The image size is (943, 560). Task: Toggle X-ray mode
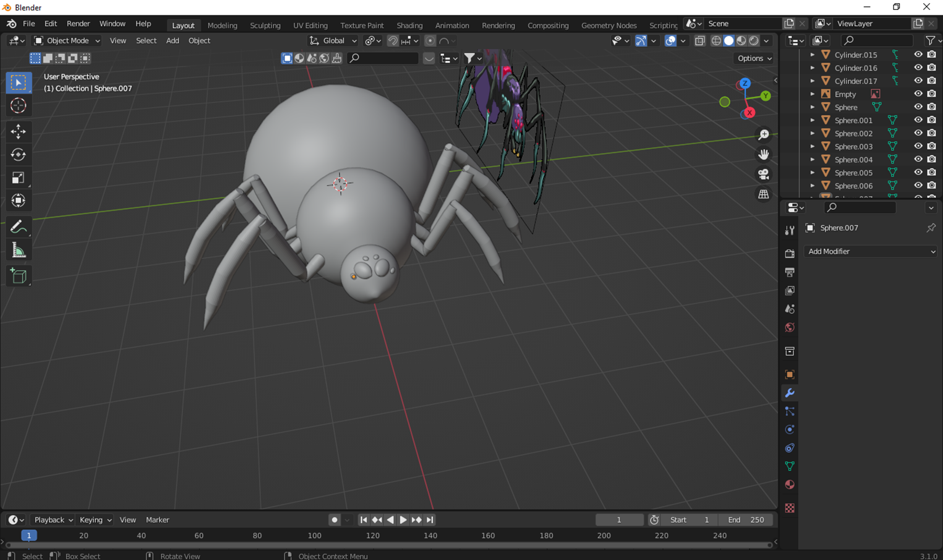pyautogui.click(x=700, y=41)
